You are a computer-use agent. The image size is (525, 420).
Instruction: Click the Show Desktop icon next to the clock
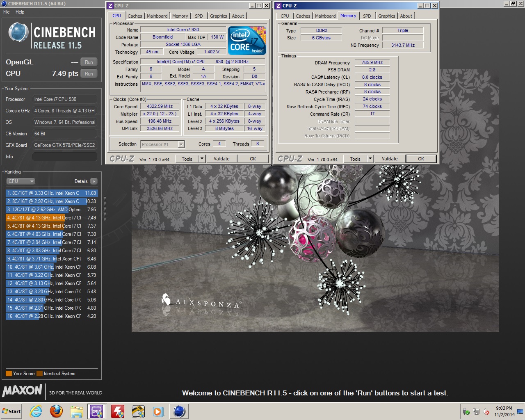click(520, 411)
